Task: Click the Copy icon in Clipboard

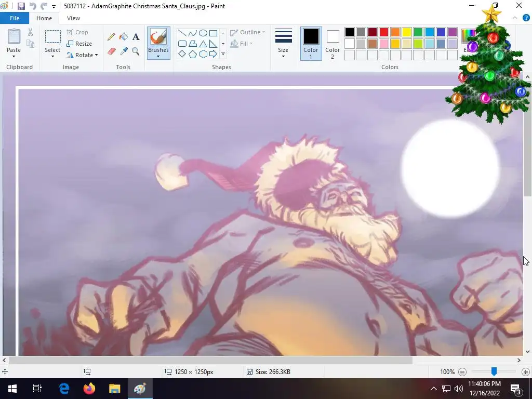Action: tap(31, 44)
